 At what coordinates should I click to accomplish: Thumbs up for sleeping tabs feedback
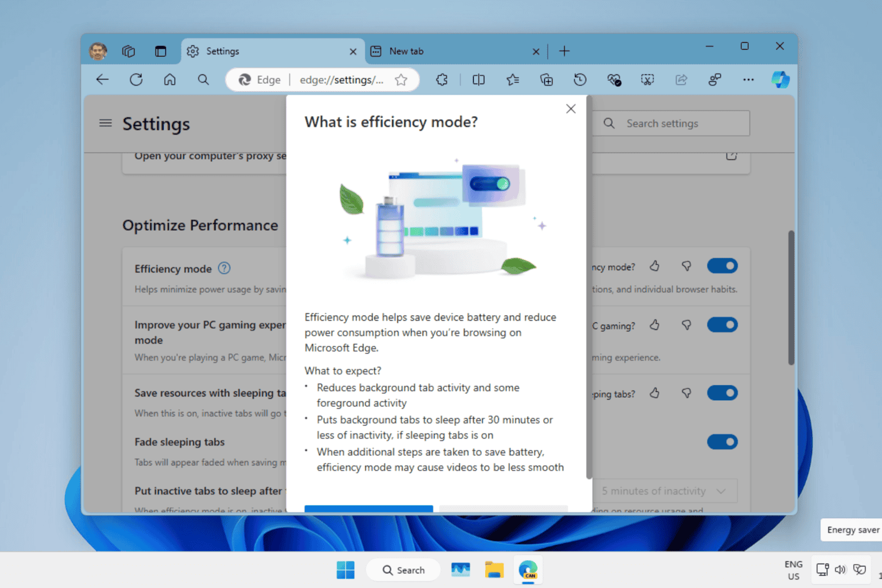tap(655, 393)
